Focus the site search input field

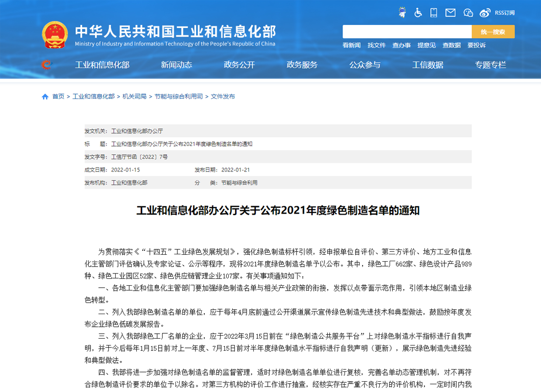tap(407, 32)
